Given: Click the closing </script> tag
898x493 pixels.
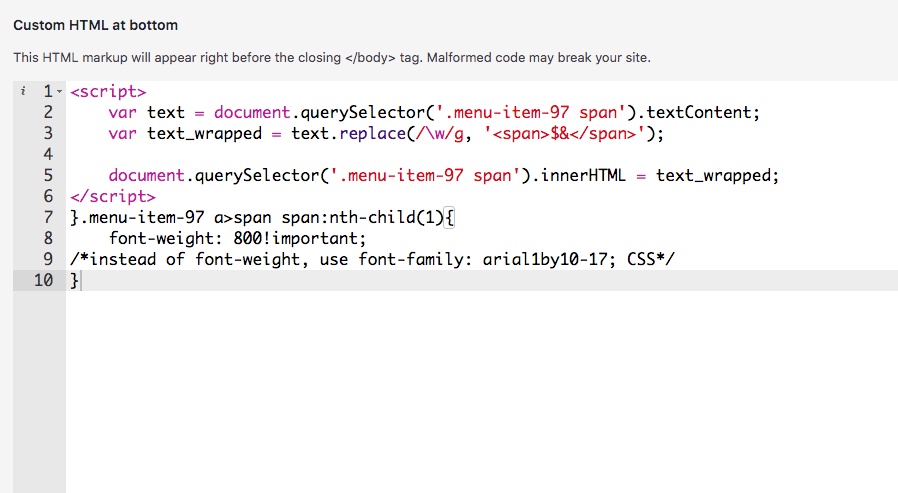Looking at the screenshot, I should tap(114, 197).
